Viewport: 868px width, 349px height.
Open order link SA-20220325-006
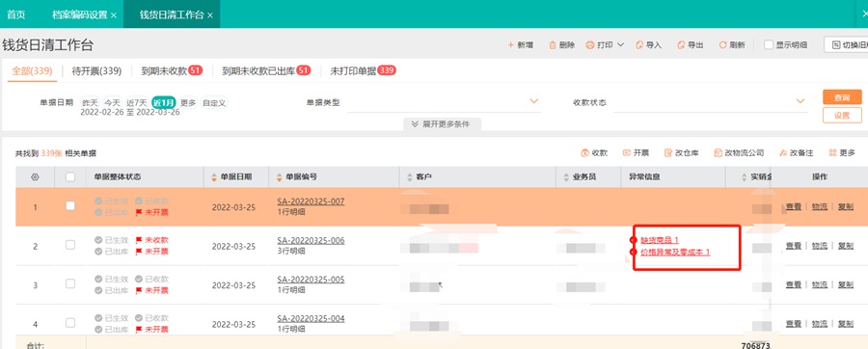pyautogui.click(x=311, y=241)
